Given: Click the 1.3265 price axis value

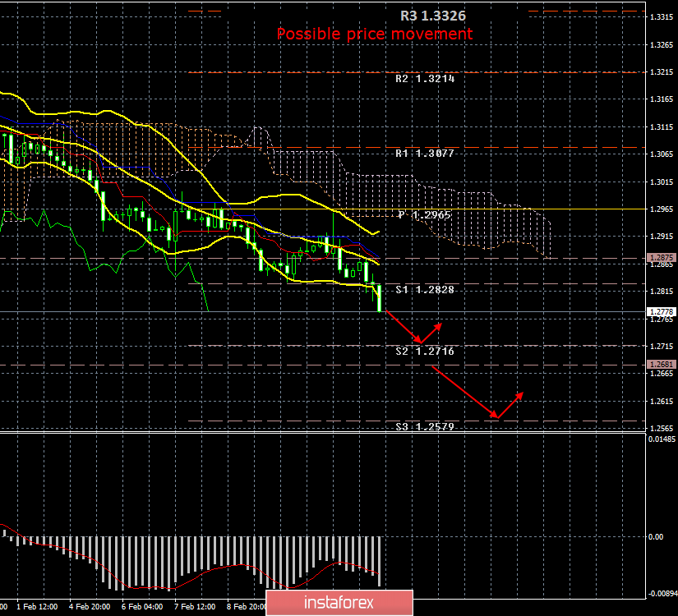Looking at the screenshot, I should pos(662,45).
